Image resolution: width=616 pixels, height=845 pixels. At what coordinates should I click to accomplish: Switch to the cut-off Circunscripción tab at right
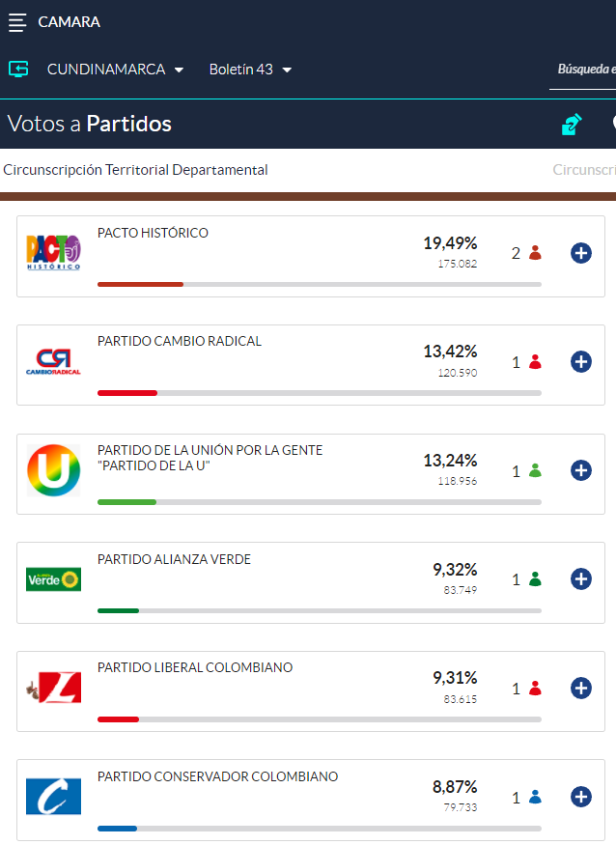click(x=583, y=170)
